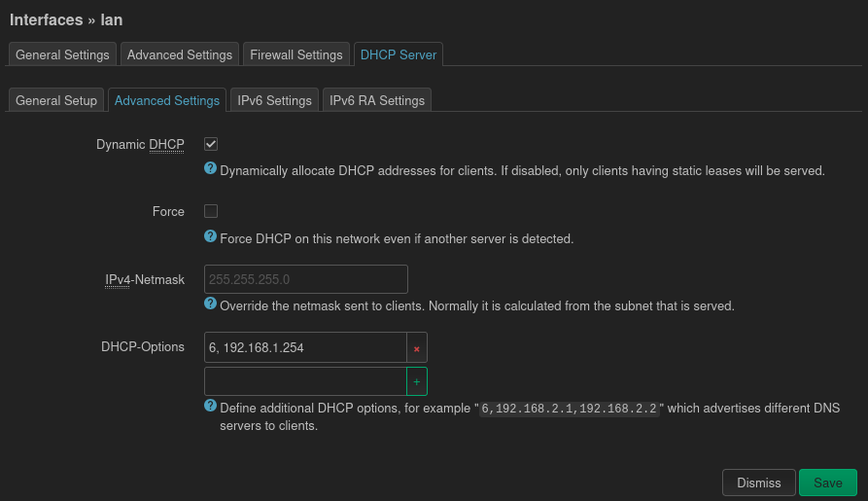Switch to the top-level Advanced Settings tab
Screen dimensions: 868x501
(180, 54)
